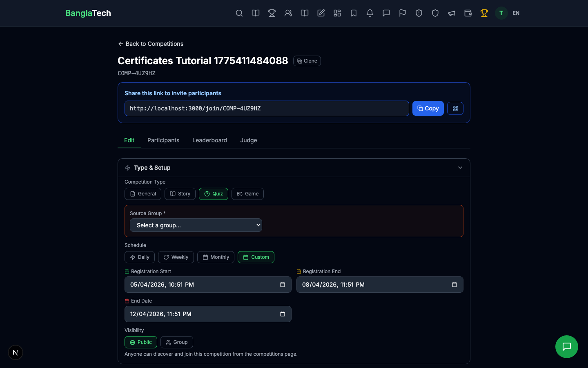Open the flag icon in the top navigation

(x=403, y=13)
